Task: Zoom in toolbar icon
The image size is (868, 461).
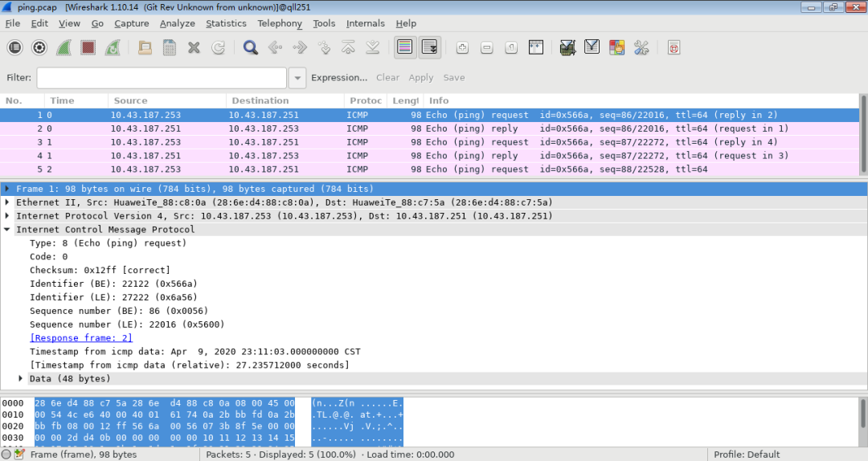Action: [x=462, y=47]
